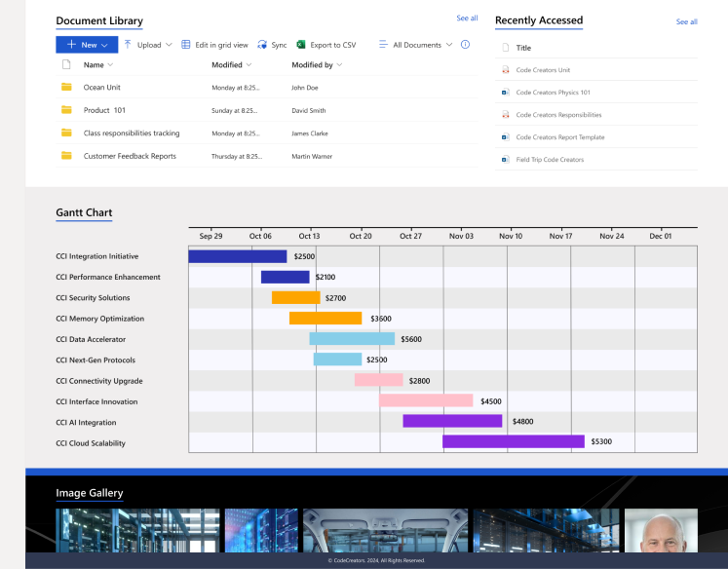This screenshot has height=569, width=728.
Task: Click the orange CCI Memory Optimization bar
Action: [326, 319]
